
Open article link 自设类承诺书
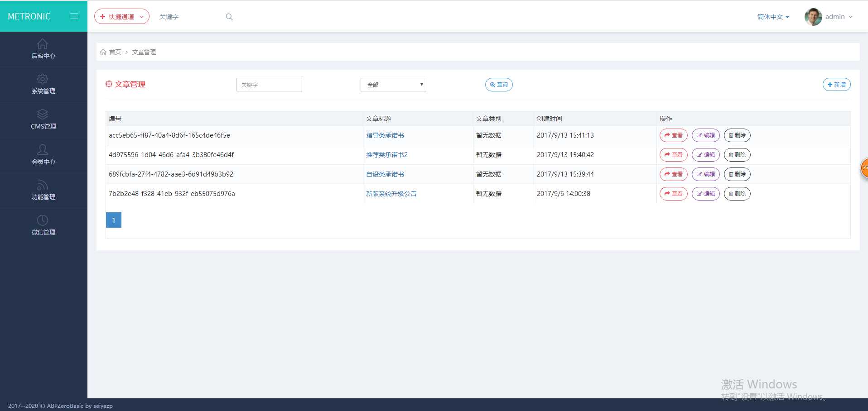[x=385, y=174]
